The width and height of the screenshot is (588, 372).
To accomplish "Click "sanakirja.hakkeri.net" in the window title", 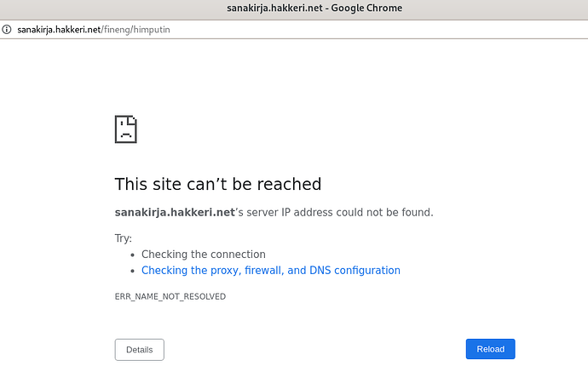I will tap(274, 8).
